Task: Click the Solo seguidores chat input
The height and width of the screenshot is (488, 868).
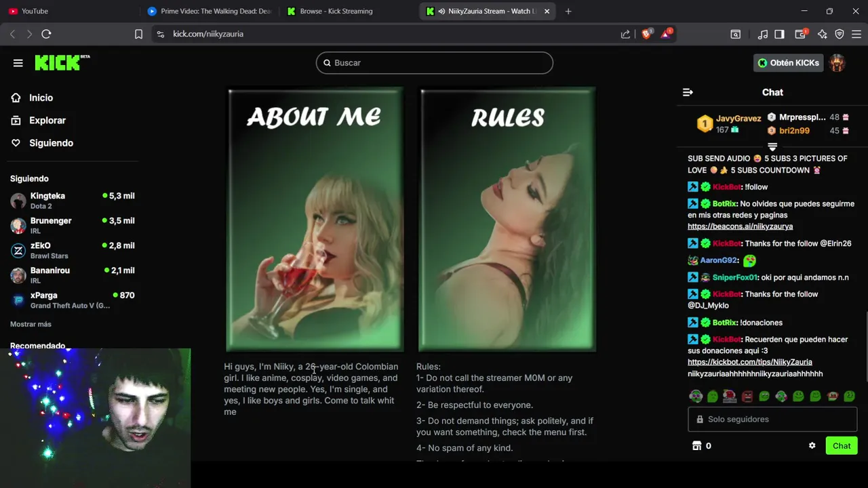Action: pyautogui.click(x=772, y=420)
